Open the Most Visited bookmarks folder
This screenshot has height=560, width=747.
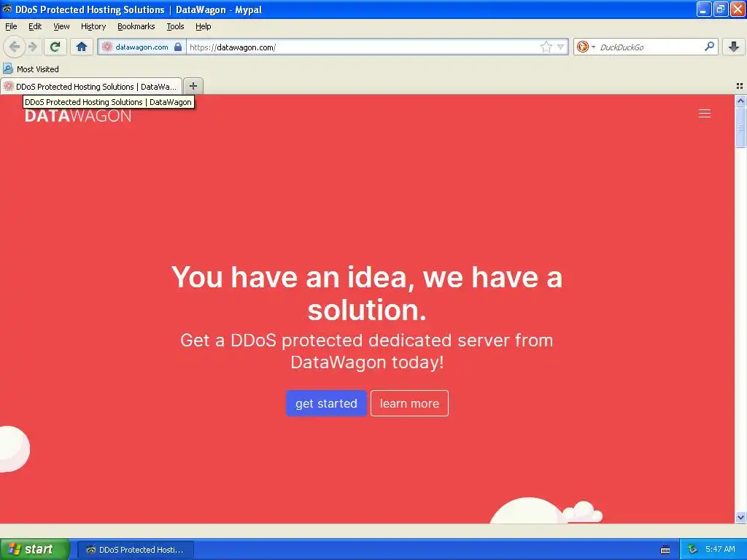pos(31,69)
